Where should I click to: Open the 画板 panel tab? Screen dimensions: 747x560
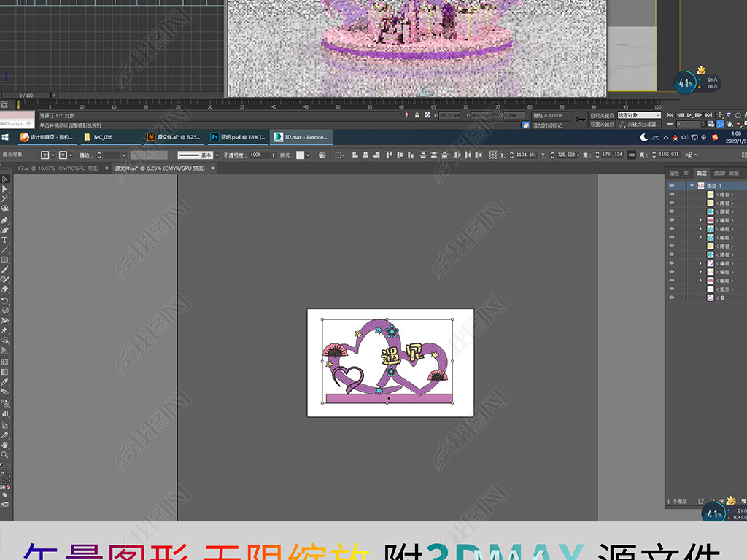click(x=734, y=173)
